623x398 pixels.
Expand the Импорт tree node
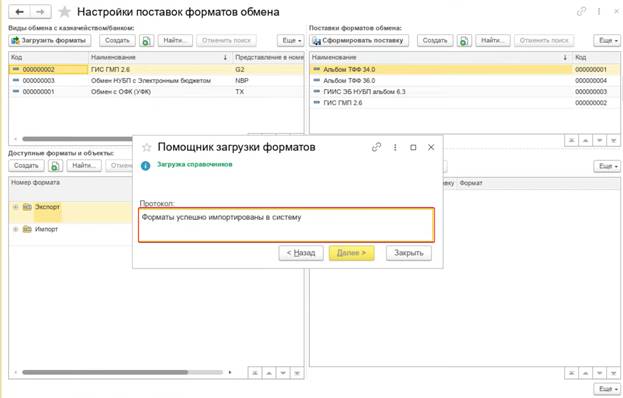(x=15, y=229)
